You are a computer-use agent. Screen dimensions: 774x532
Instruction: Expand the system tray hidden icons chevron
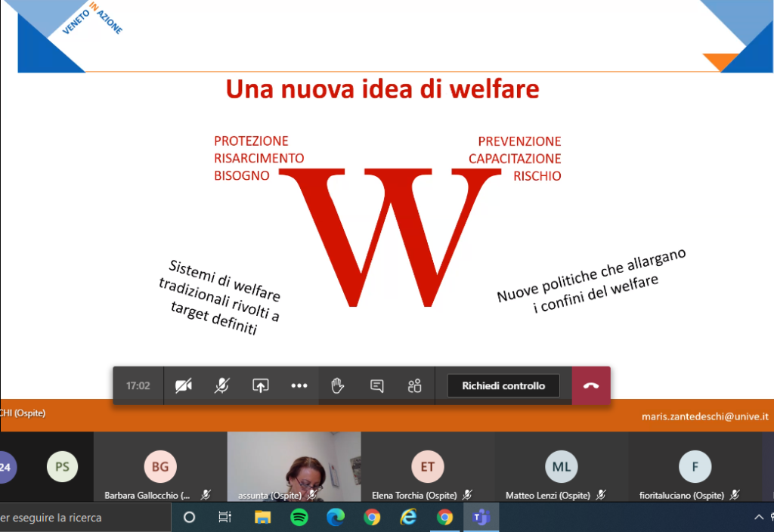(758, 518)
